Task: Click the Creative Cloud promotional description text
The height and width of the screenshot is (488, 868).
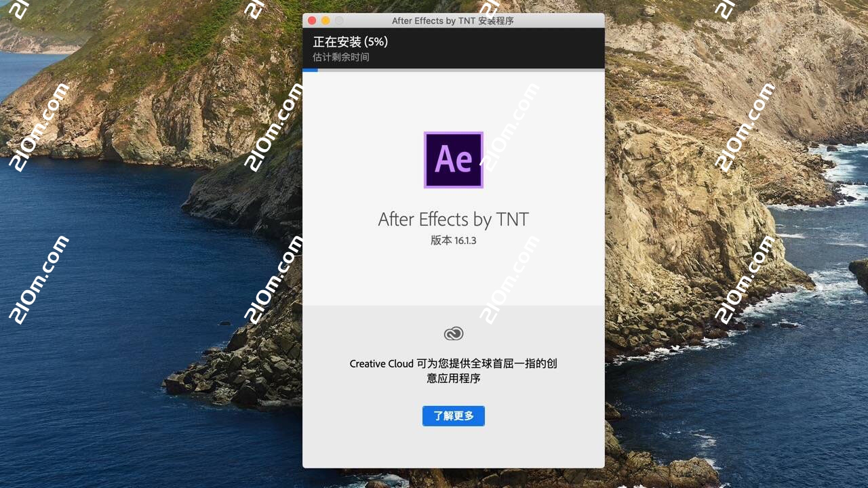Action: pos(453,371)
